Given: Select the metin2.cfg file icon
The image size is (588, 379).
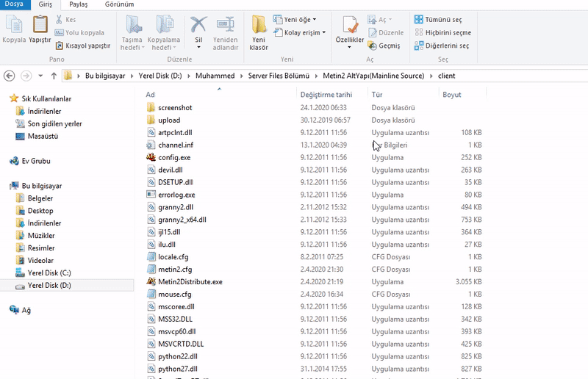Looking at the screenshot, I should [151, 269].
